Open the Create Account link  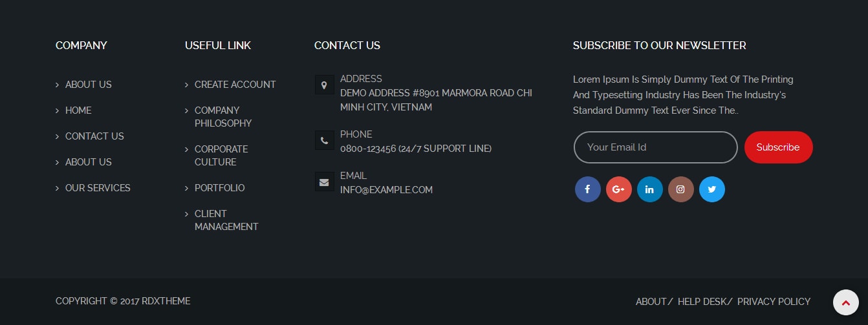[235, 85]
